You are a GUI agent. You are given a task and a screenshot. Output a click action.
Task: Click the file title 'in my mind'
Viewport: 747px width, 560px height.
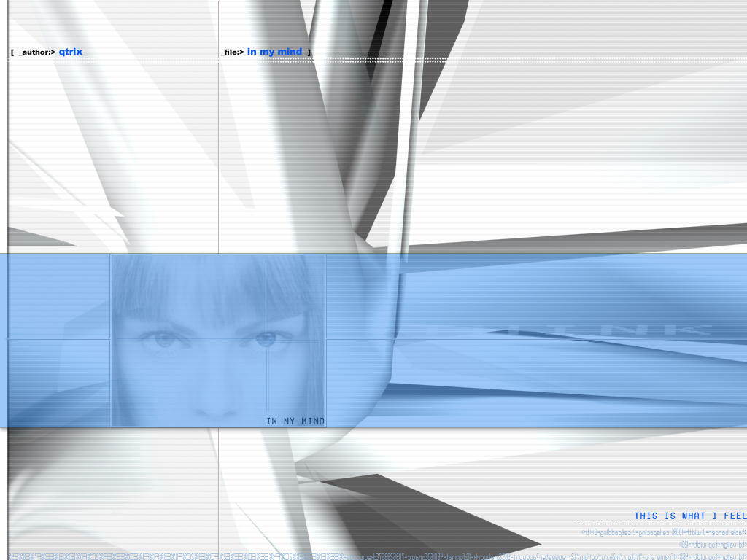click(x=274, y=52)
